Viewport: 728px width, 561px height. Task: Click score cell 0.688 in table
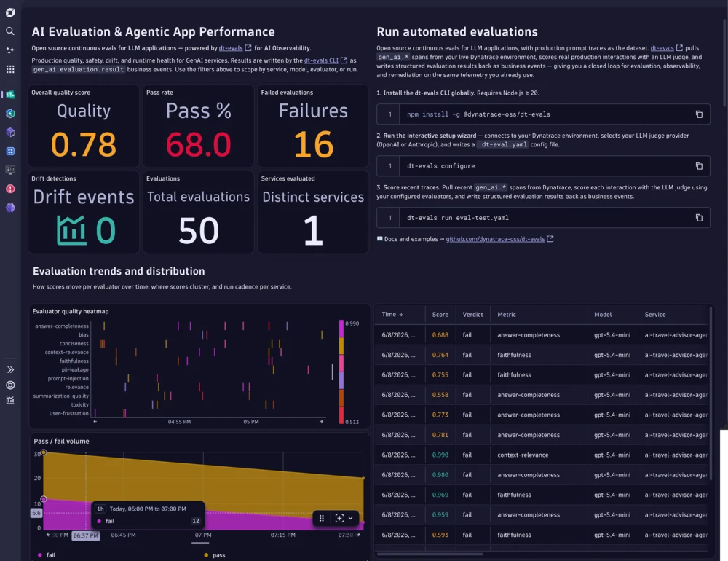[440, 335]
